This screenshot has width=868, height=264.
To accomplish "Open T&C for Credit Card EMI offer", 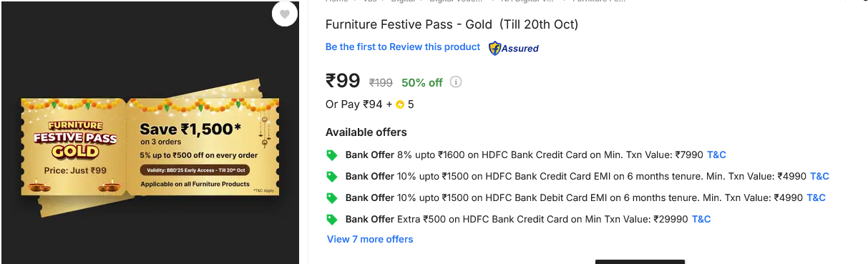I will click(819, 176).
